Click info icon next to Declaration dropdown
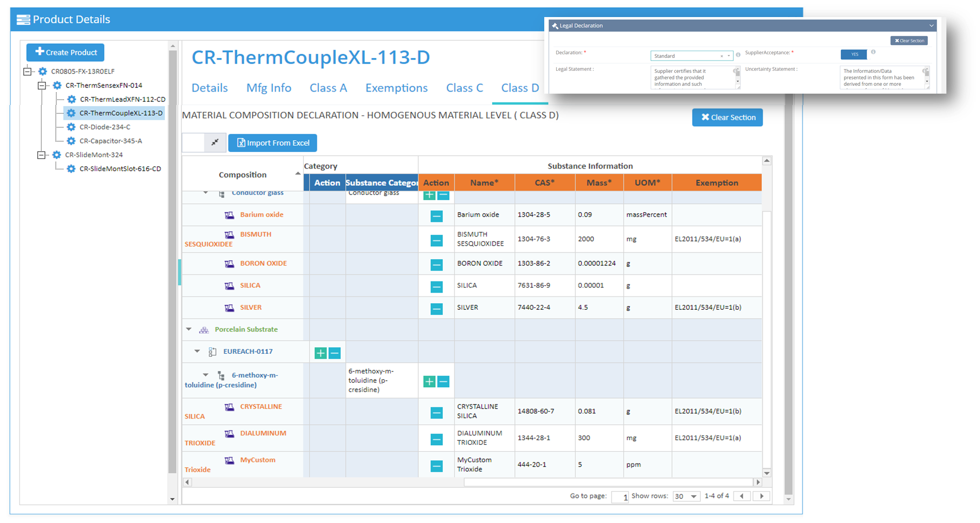This screenshot has width=980, height=523. [738, 55]
